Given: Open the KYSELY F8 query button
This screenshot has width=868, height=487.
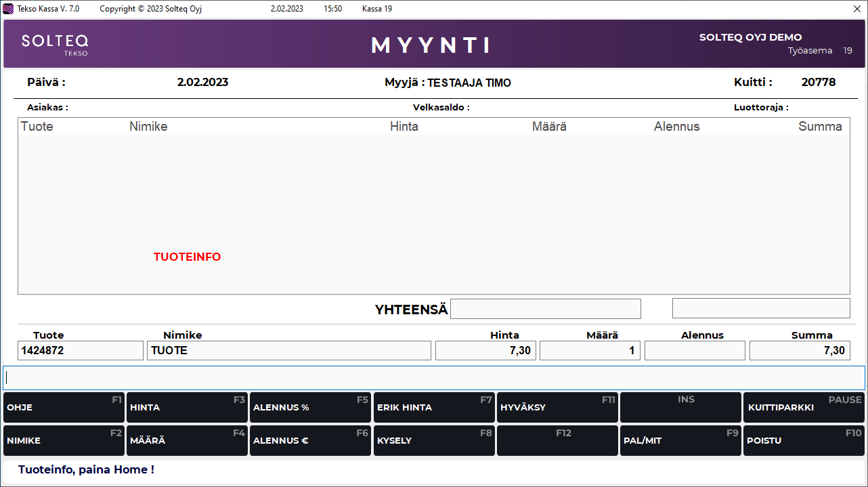Looking at the screenshot, I should 433,440.
